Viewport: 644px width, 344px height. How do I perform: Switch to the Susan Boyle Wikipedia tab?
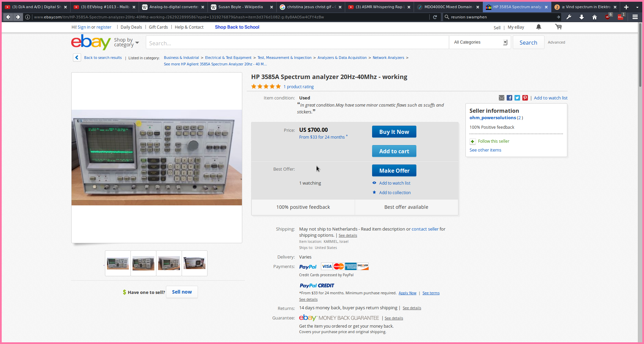[x=241, y=7]
